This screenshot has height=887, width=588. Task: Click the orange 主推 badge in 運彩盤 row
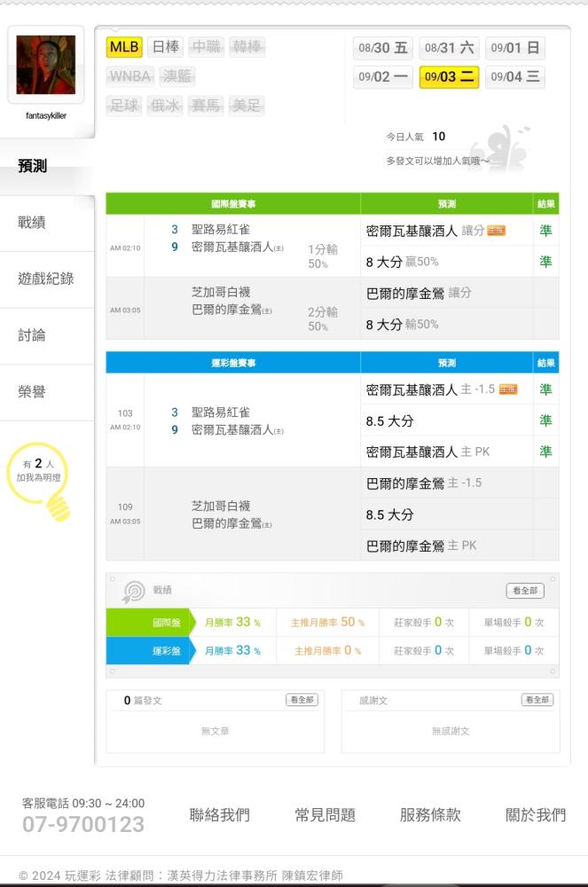pyautogui.click(x=507, y=389)
